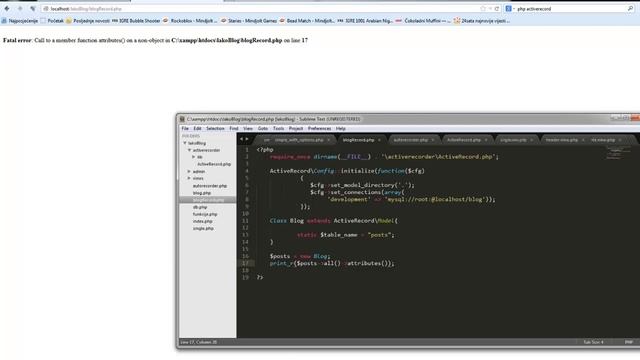Open the File menu in Sublime Text
Viewport: 640px width, 360px height.
[185, 129]
